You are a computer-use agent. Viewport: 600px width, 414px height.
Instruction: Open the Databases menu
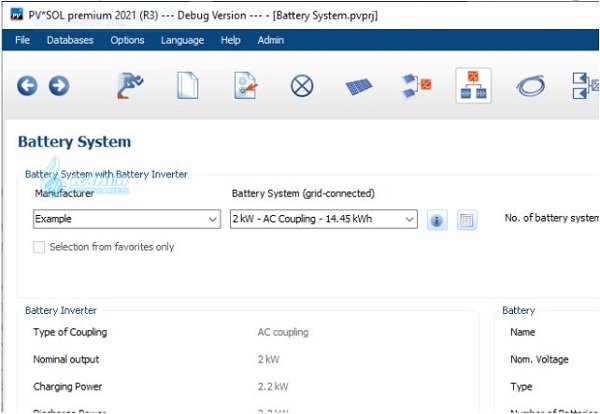pyautogui.click(x=70, y=40)
